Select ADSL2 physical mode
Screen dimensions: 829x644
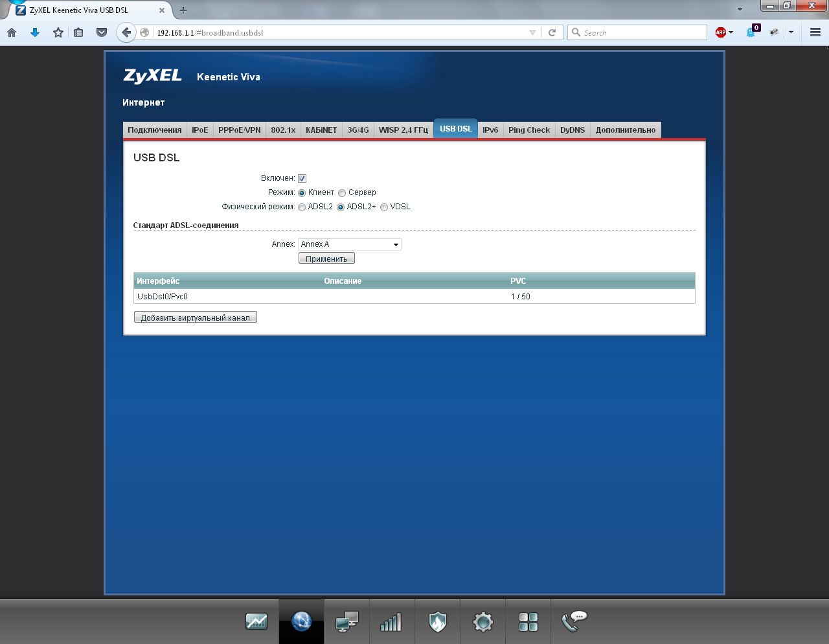coord(302,207)
